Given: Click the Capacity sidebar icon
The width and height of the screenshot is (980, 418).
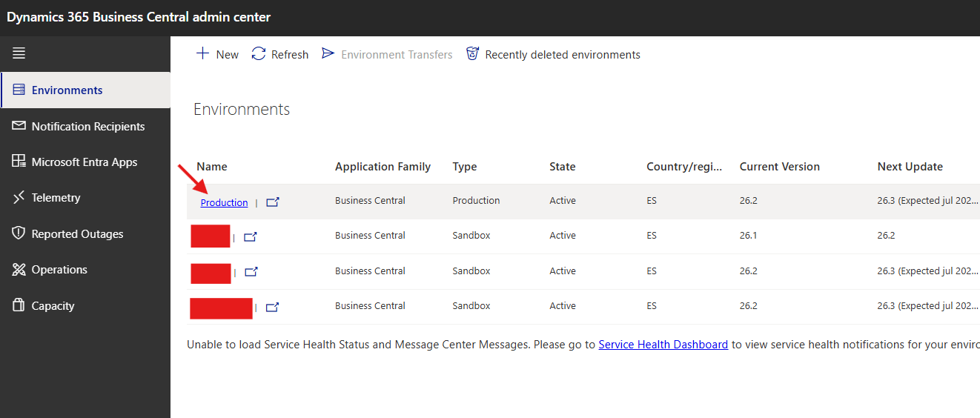Looking at the screenshot, I should click(19, 305).
